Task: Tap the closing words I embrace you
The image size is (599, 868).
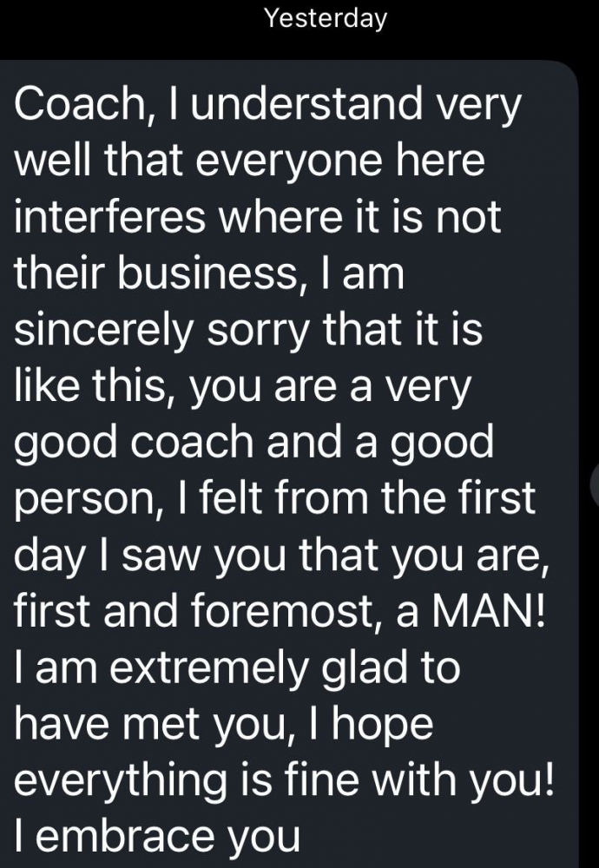Action: tap(156, 836)
